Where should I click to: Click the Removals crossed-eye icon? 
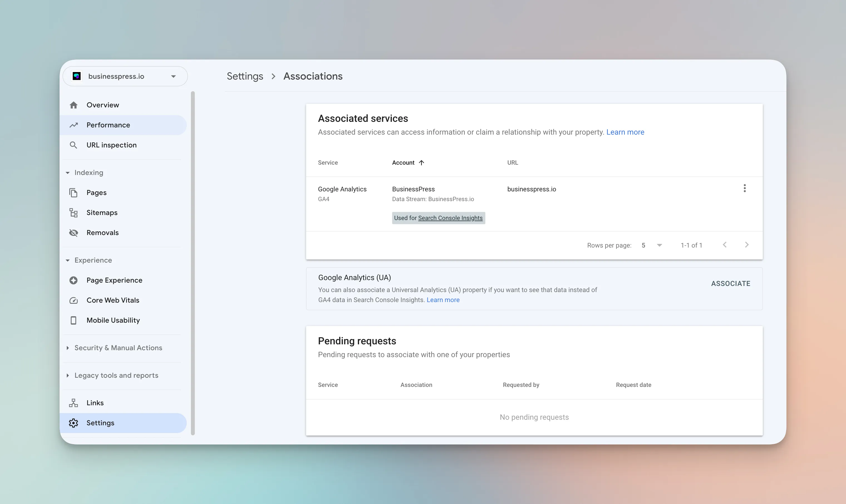[73, 233]
